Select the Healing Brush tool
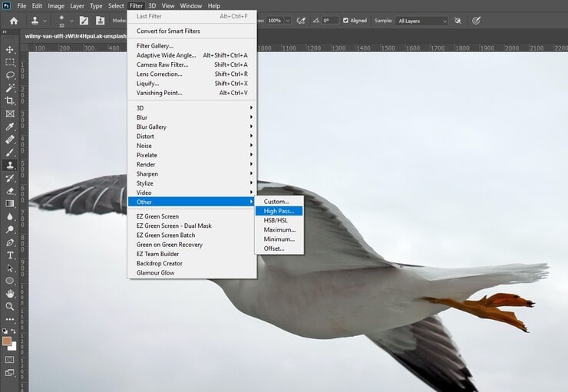 click(x=10, y=140)
